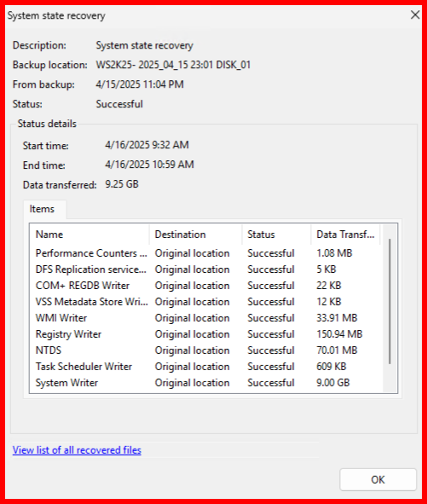Select the Task Scheduler Writer row
The height and width of the screenshot is (504, 427).
click(206, 367)
